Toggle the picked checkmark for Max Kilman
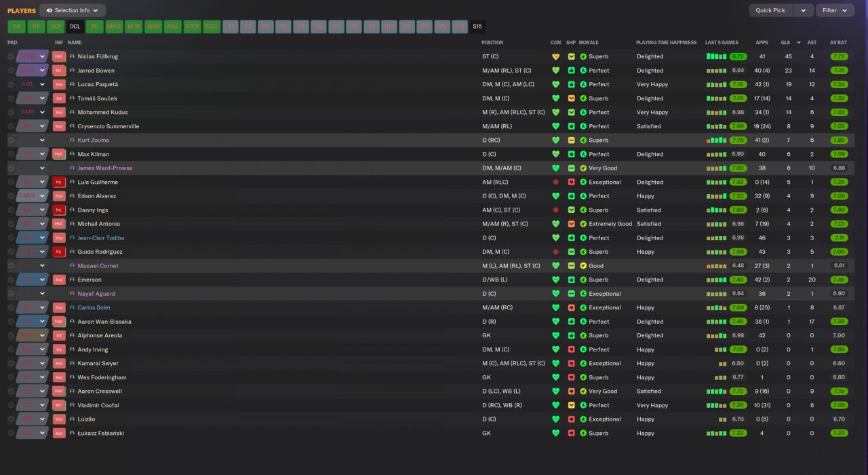Viewport: 868px width, 475px height. tap(11, 154)
